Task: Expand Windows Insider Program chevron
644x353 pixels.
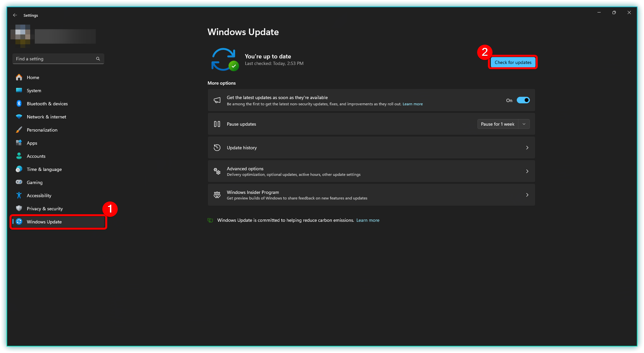Action: (527, 195)
